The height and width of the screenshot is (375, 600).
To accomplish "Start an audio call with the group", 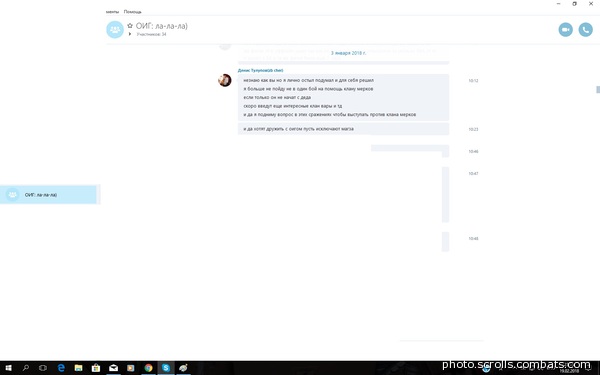I will pos(585,29).
